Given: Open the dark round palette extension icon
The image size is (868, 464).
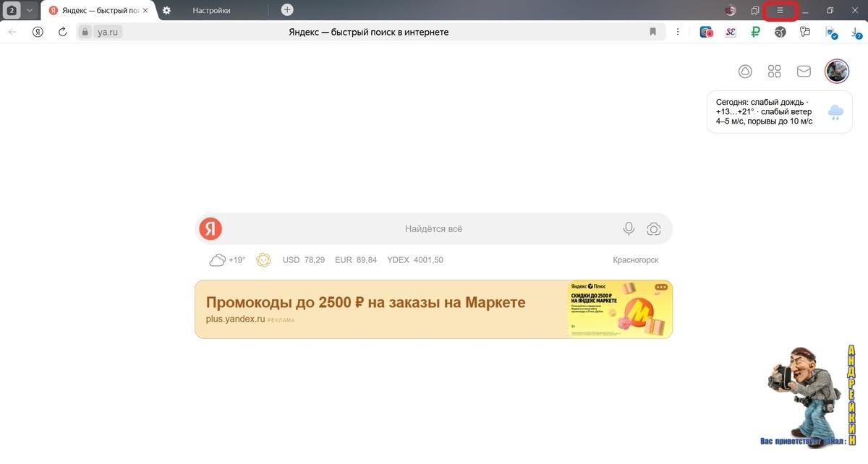Looking at the screenshot, I should tap(780, 32).
